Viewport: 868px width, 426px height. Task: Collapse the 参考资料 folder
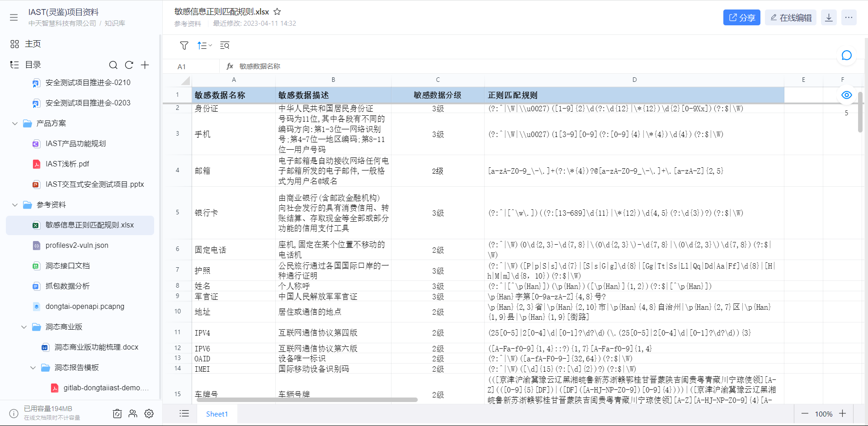[14, 205]
